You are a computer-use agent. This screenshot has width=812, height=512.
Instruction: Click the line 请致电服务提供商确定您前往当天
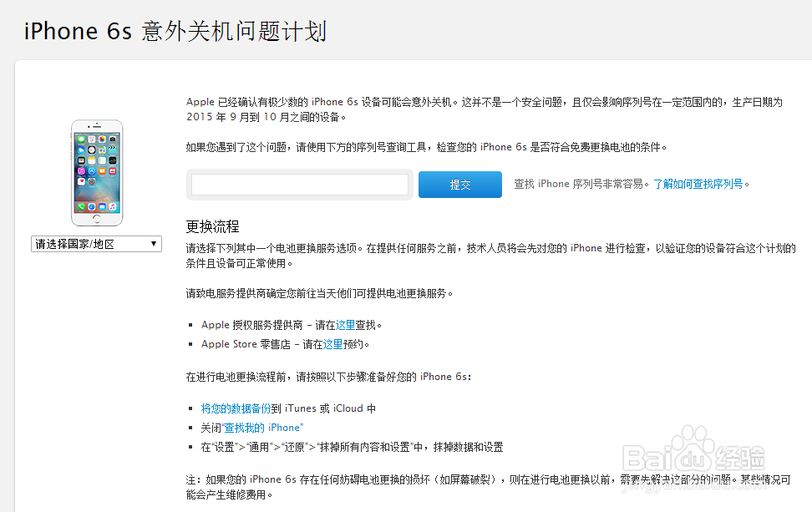(319, 293)
